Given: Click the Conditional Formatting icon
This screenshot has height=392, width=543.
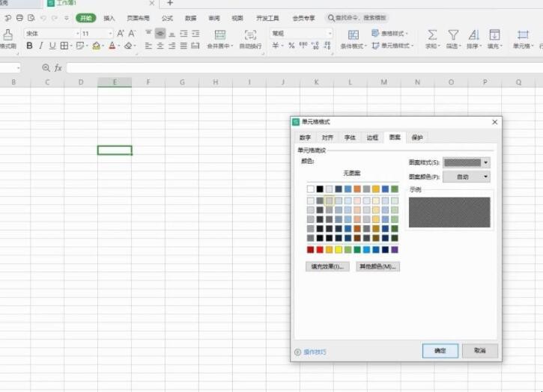Looking at the screenshot, I should pos(354,35).
